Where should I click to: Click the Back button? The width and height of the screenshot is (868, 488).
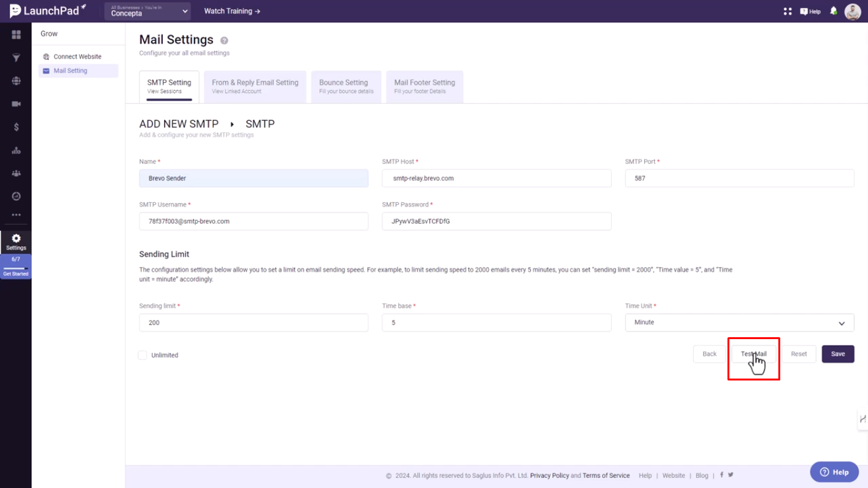click(710, 354)
